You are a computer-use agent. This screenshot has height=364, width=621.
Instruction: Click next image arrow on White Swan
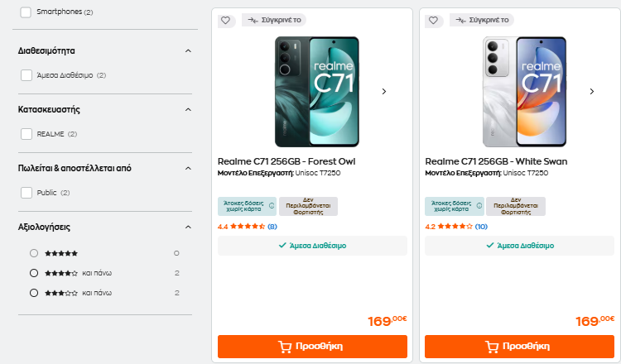coord(591,91)
